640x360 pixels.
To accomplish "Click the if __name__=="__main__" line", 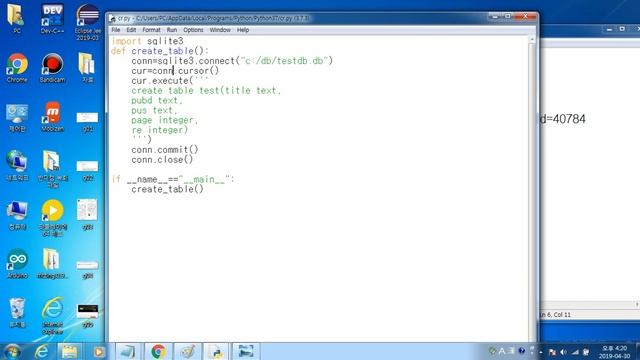I will pos(173,179).
